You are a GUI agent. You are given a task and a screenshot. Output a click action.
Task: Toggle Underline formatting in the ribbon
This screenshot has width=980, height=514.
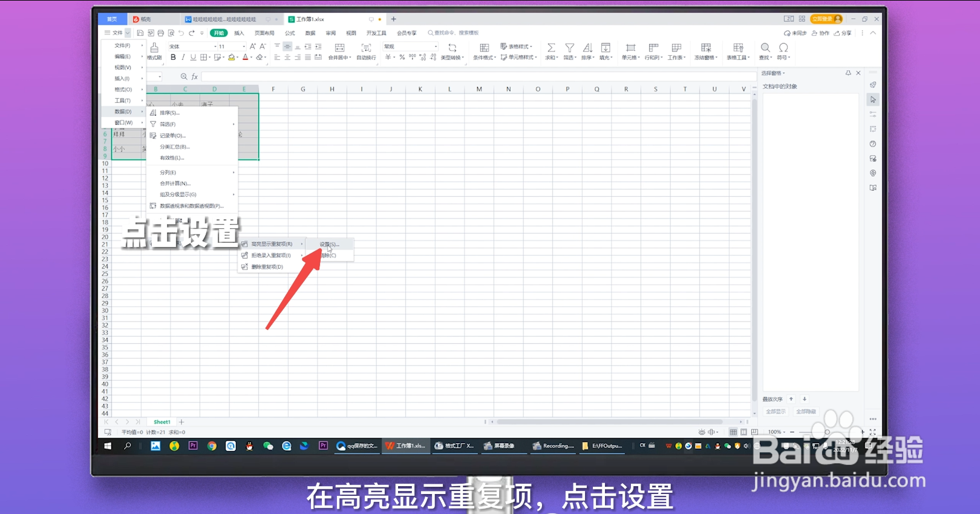point(193,58)
